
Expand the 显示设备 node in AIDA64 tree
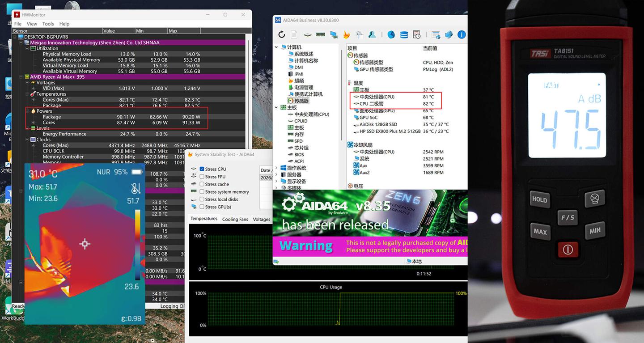tap(276, 181)
